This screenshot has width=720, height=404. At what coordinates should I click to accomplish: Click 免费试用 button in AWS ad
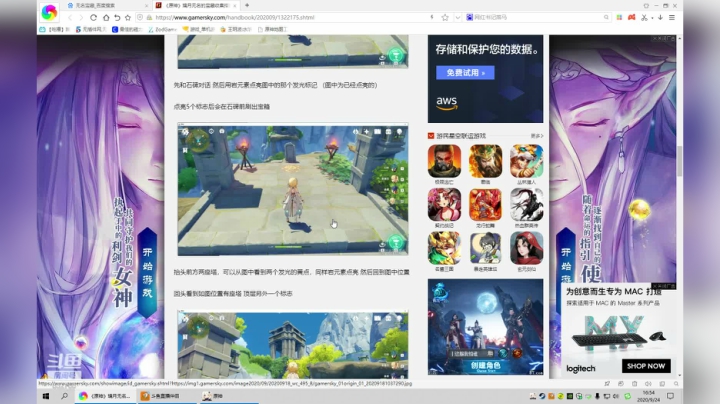[465, 73]
